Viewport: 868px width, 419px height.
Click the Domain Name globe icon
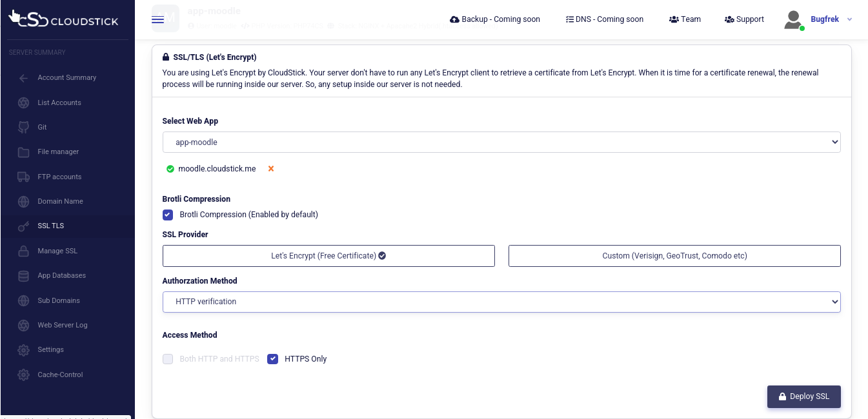pyautogui.click(x=24, y=202)
